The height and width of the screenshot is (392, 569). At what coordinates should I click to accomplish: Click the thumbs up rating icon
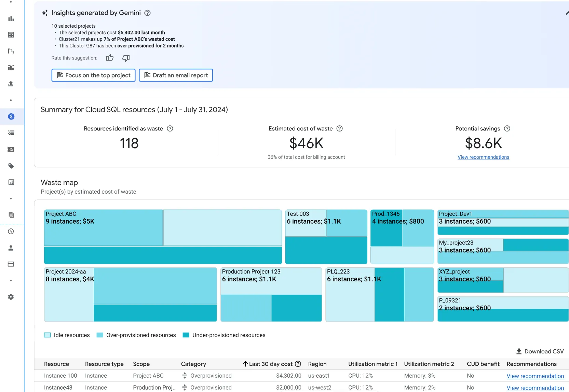(x=110, y=58)
